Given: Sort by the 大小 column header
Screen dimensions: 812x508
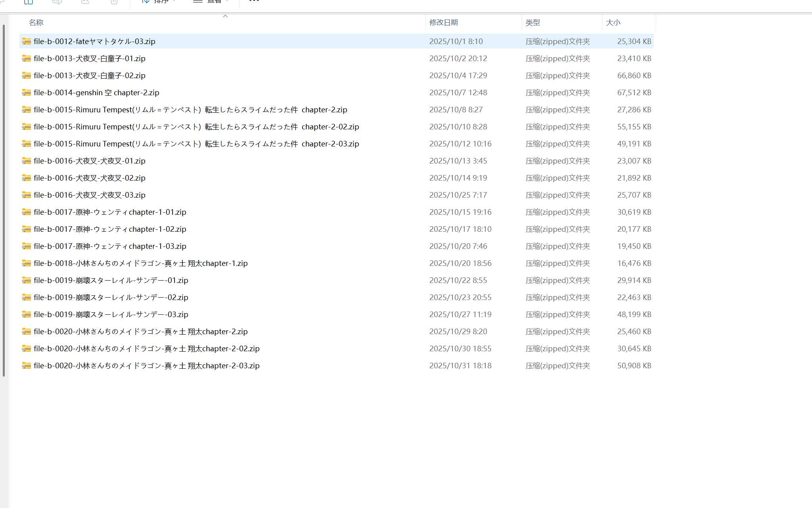Looking at the screenshot, I should (613, 23).
